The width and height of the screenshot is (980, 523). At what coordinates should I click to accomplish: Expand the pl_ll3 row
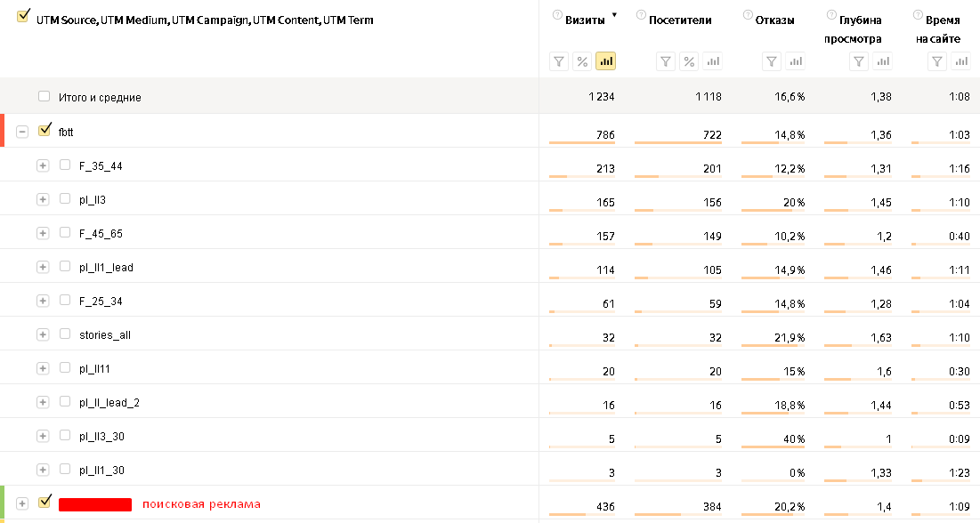pos(43,199)
